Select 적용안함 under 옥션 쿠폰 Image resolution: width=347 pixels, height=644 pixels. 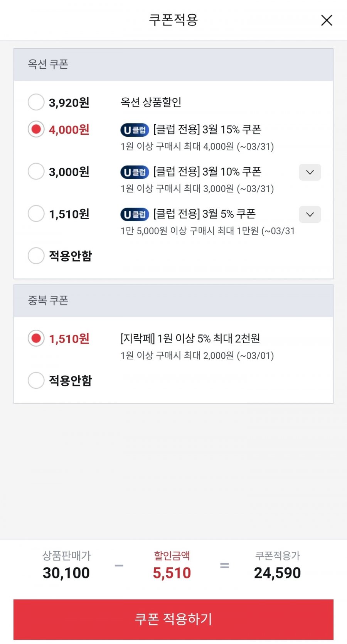tap(36, 256)
